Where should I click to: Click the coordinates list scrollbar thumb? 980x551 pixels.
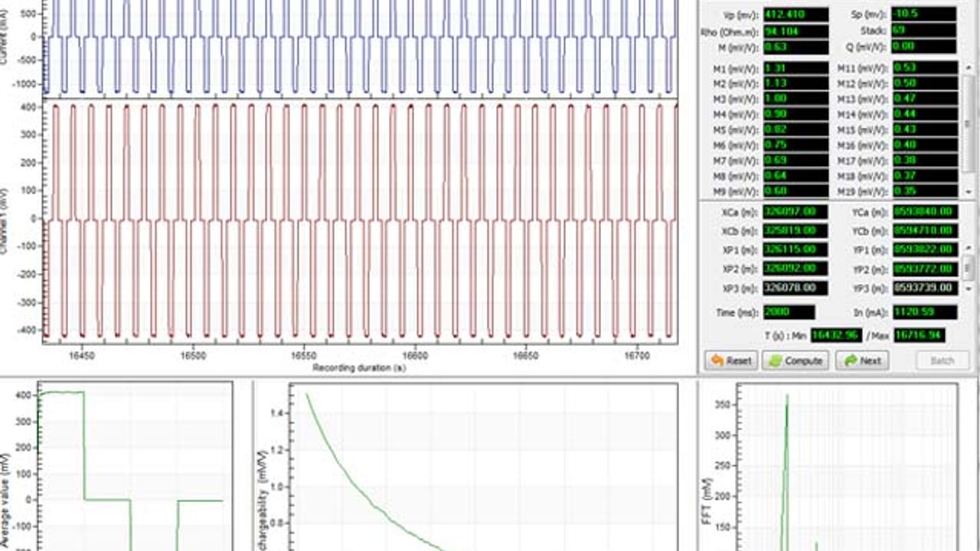(x=968, y=267)
